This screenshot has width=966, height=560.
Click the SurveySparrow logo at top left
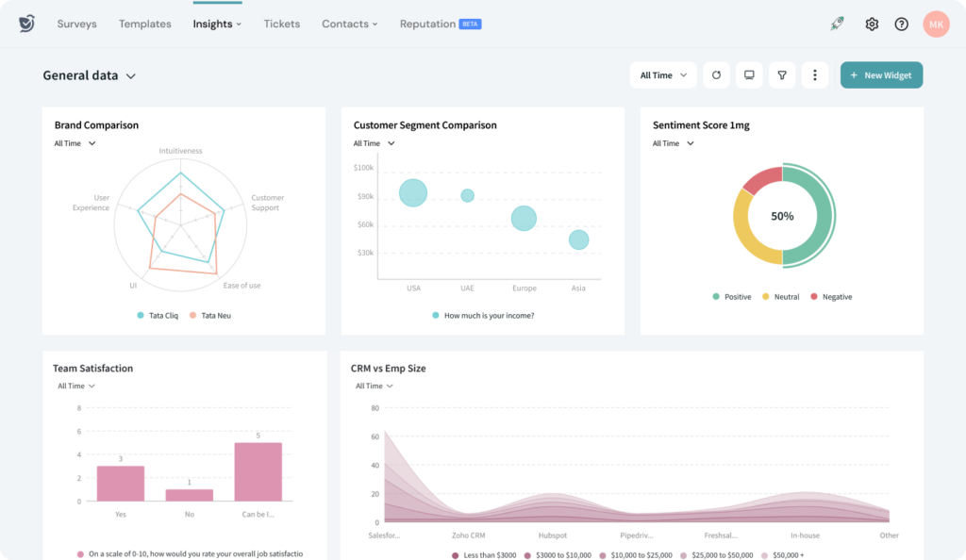click(x=25, y=23)
